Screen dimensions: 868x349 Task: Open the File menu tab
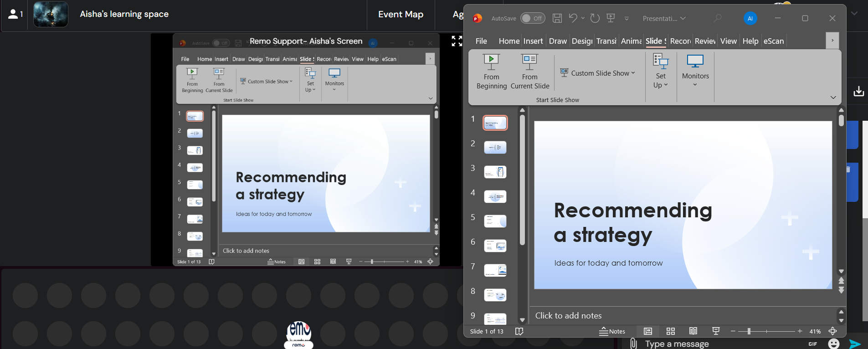tap(481, 41)
